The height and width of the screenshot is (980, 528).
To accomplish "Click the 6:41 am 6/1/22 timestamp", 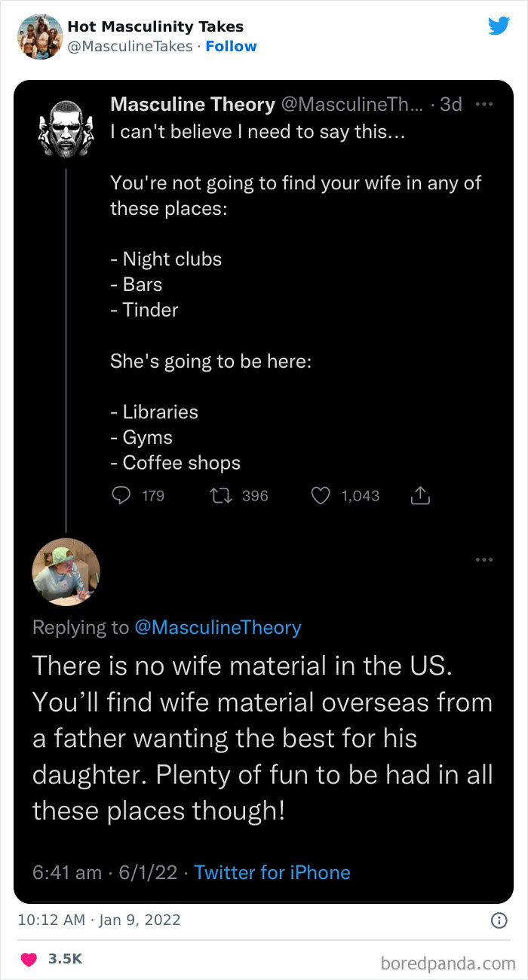I will pos(106,872).
